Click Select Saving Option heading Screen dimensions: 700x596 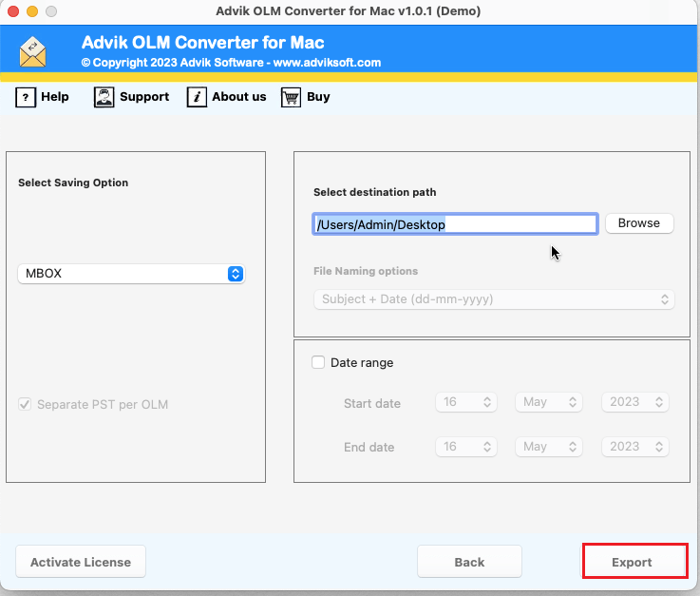click(x=73, y=183)
